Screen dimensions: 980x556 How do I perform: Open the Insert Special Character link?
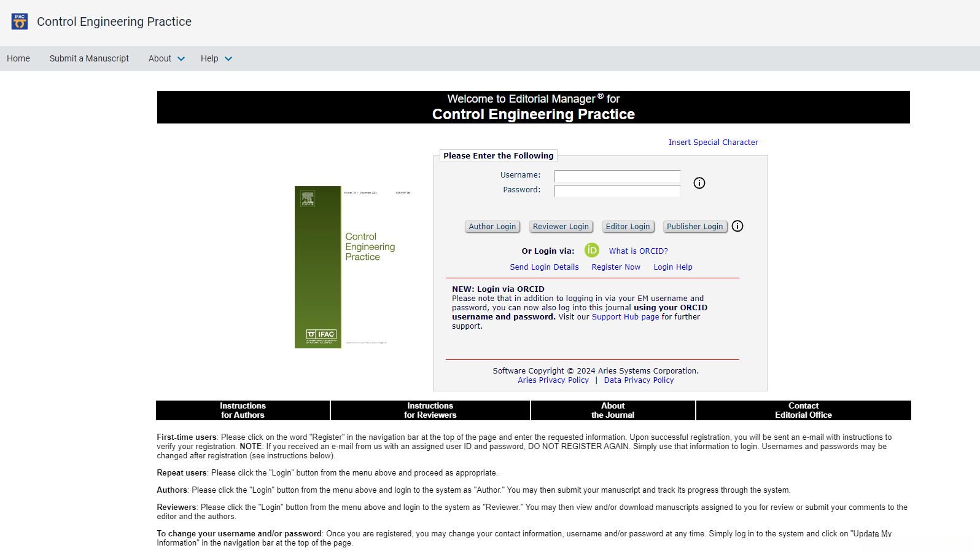[x=714, y=143]
